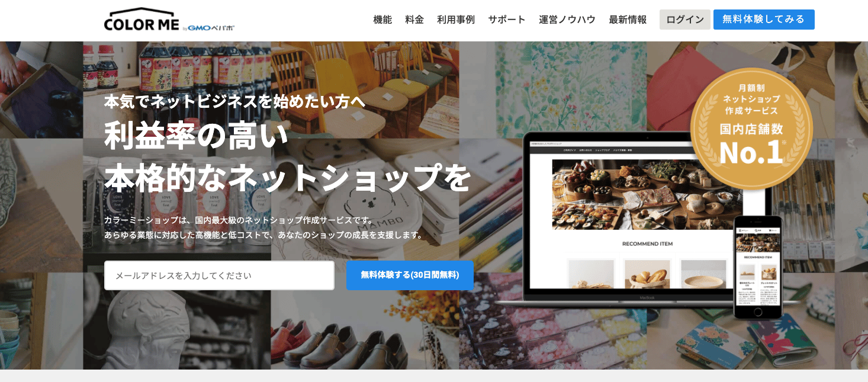This screenshot has height=382, width=868.
Task: Open the 料金 menu item
Action: pos(414,20)
